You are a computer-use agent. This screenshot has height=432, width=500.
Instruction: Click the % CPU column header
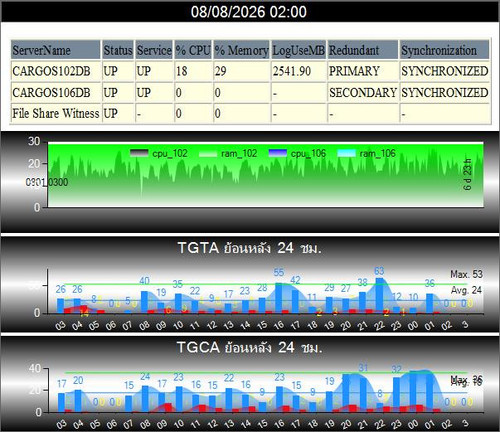pos(193,50)
